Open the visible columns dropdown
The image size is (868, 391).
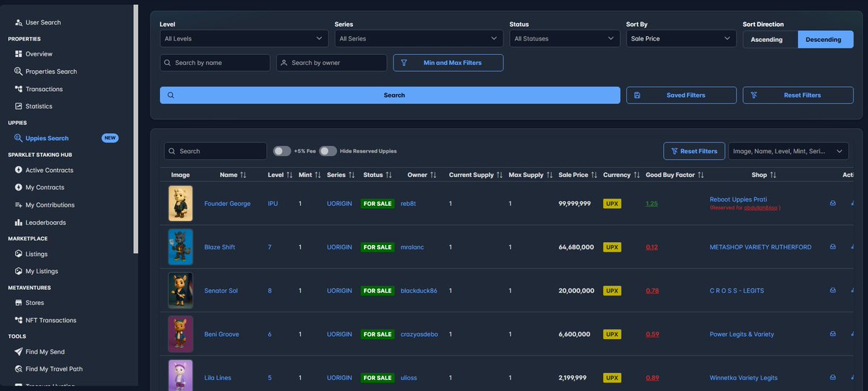coord(788,151)
